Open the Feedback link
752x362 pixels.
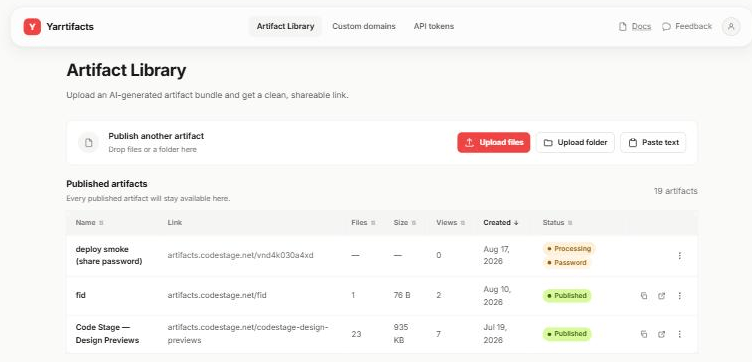coord(687,26)
